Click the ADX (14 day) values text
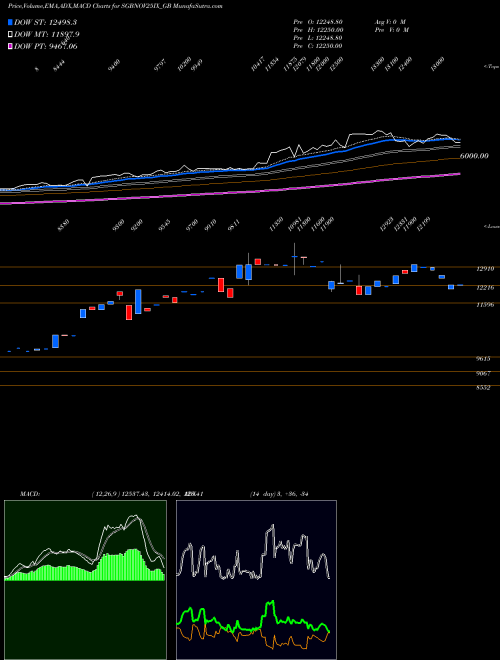This screenshot has height=660, width=500. (x=279, y=494)
